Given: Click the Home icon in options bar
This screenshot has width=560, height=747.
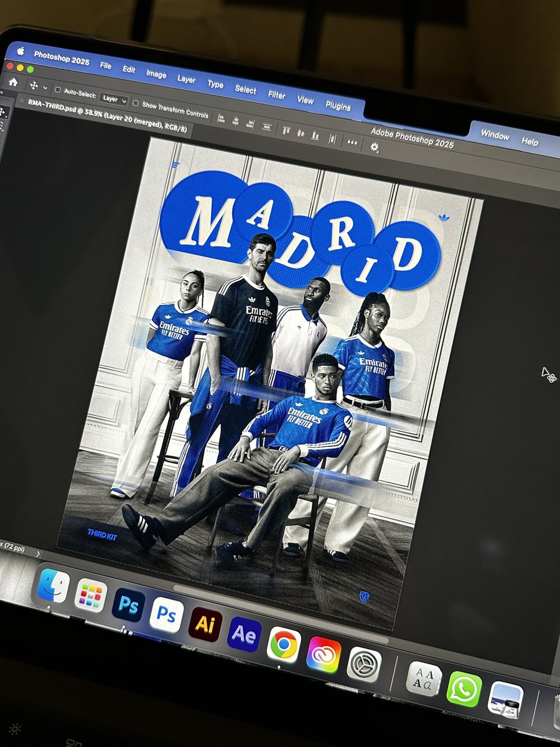Looking at the screenshot, I should (x=13, y=82).
